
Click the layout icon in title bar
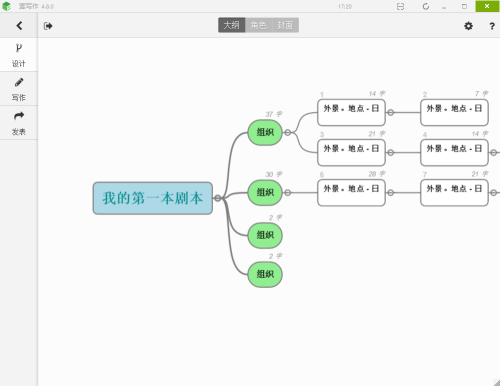pyautogui.click(x=400, y=6)
